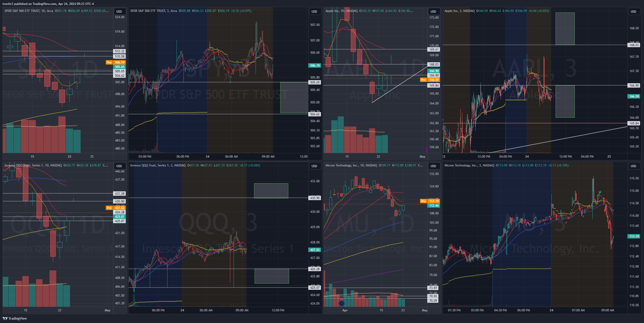Click the '01:30 PM' time label on Micron 3-minute axis
The image size is (644, 323).
tap(454, 310)
